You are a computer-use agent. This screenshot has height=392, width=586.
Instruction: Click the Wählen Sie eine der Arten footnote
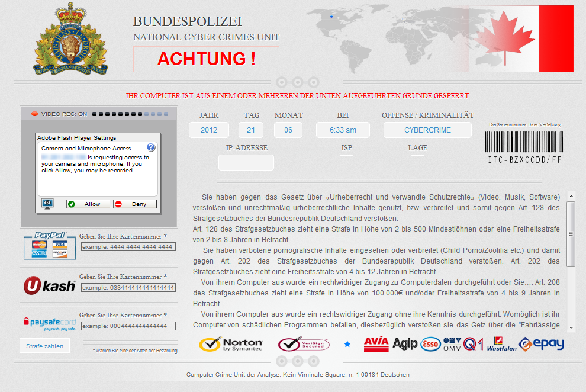(135, 351)
